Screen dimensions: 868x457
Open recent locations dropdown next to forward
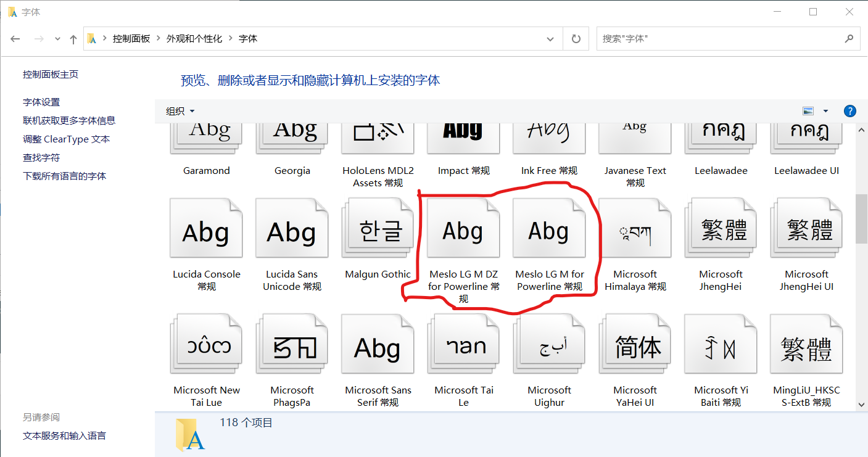pos(57,39)
